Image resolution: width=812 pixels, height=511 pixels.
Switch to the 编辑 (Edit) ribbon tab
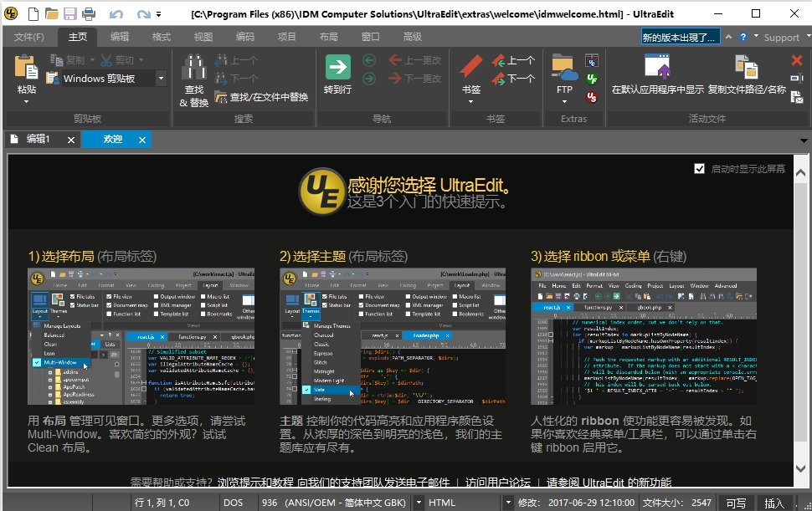click(120, 37)
